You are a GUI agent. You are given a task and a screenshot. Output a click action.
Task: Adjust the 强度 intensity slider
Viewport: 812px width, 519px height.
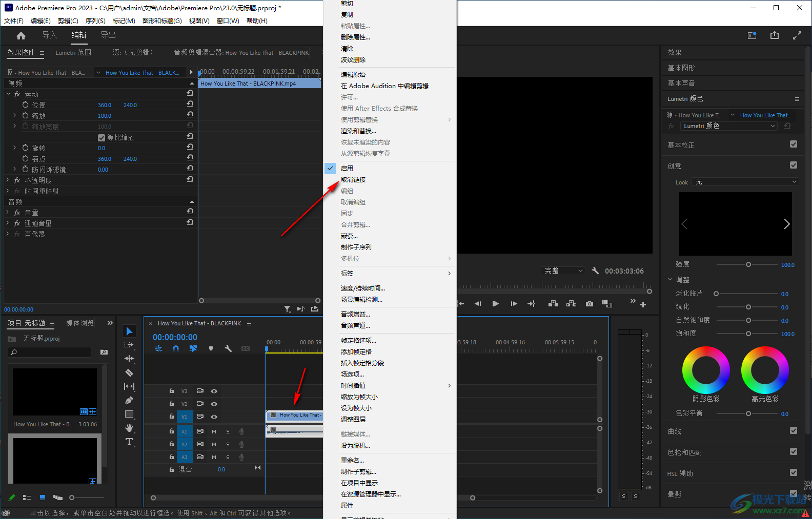pos(748,264)
